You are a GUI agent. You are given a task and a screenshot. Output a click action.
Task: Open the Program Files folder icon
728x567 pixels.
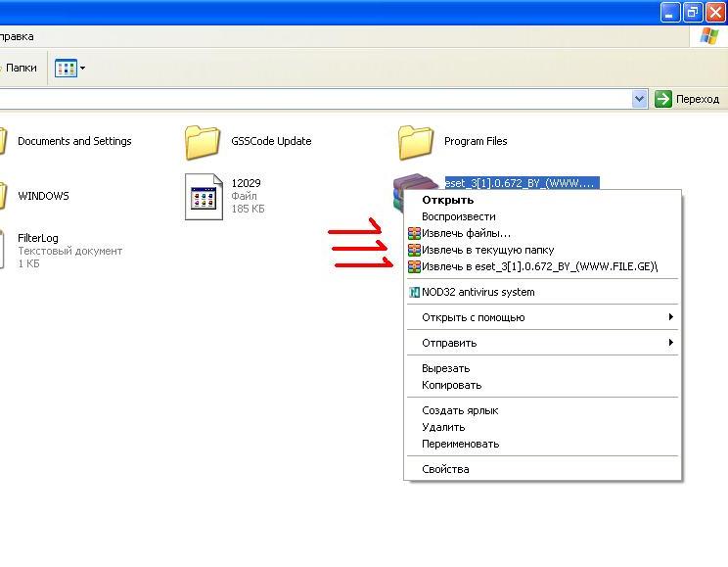pos(416,142)
